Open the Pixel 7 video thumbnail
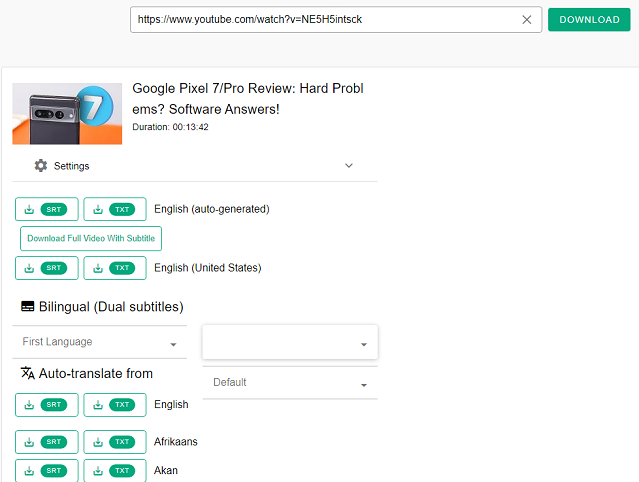 [x=67, y=114]
